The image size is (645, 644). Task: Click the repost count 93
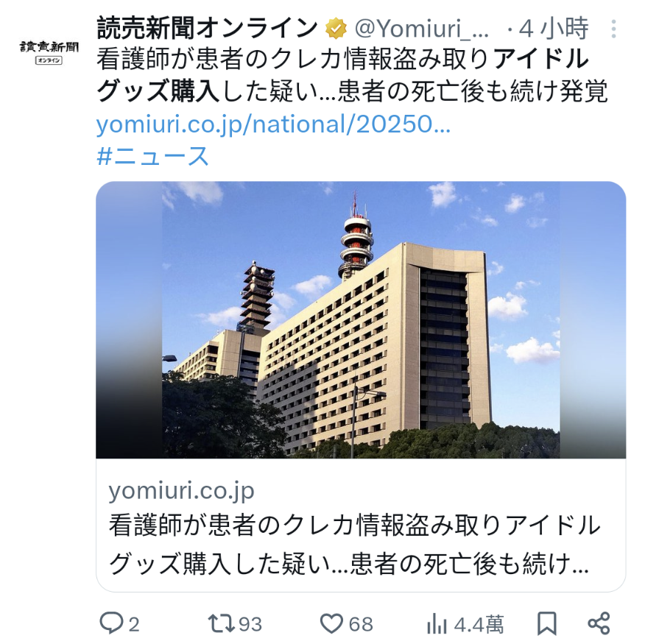[250, 624]
